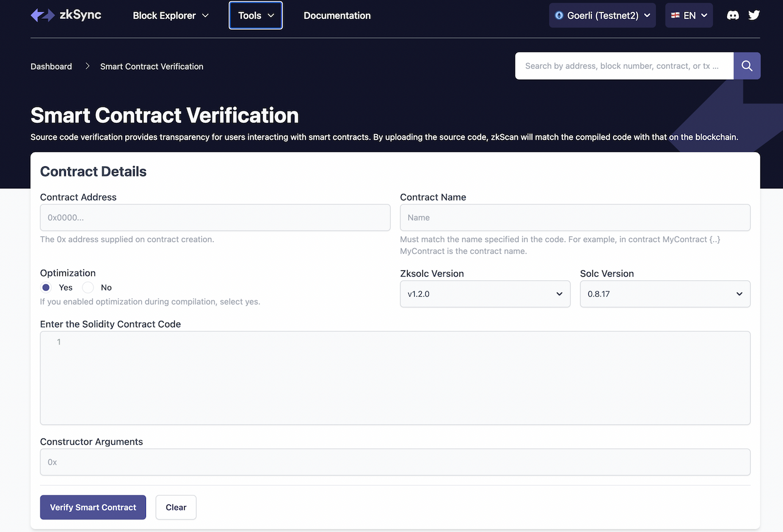783x532 pixels.
Task: Click the Enter the Solidity Contract Code label
Action: [111, 324]
